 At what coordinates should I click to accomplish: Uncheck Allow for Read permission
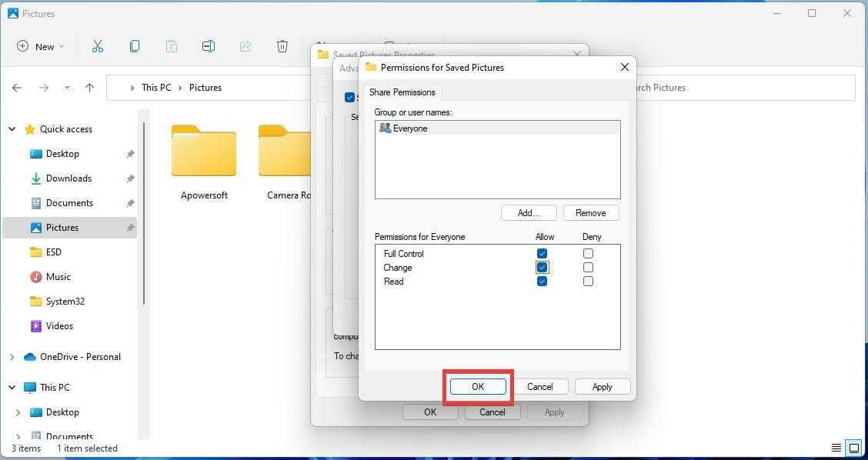(542, 282)
